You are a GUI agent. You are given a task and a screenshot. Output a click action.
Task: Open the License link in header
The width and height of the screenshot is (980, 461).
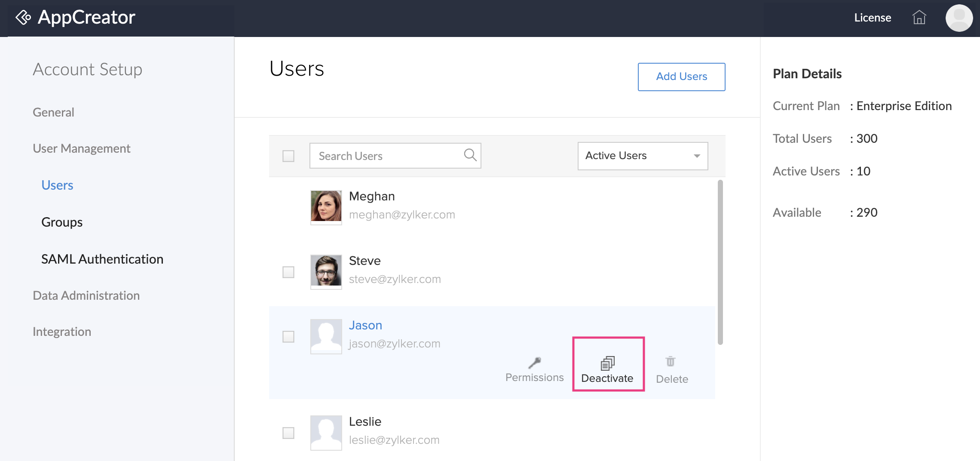873,18
